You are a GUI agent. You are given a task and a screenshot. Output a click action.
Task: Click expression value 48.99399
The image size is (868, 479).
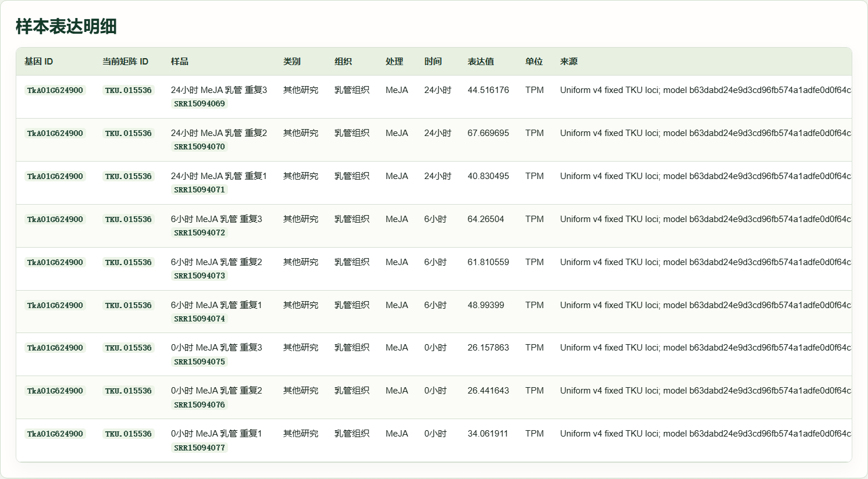486,305
